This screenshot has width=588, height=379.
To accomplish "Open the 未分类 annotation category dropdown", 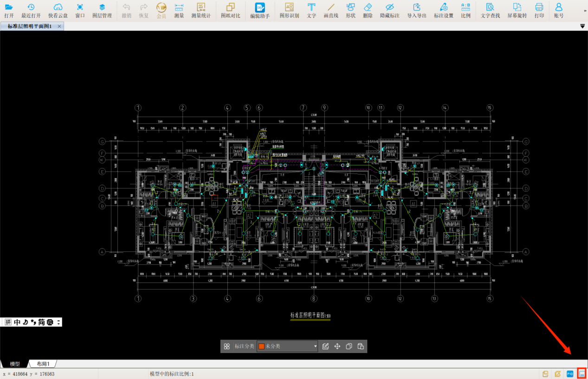I will [287, 347].
